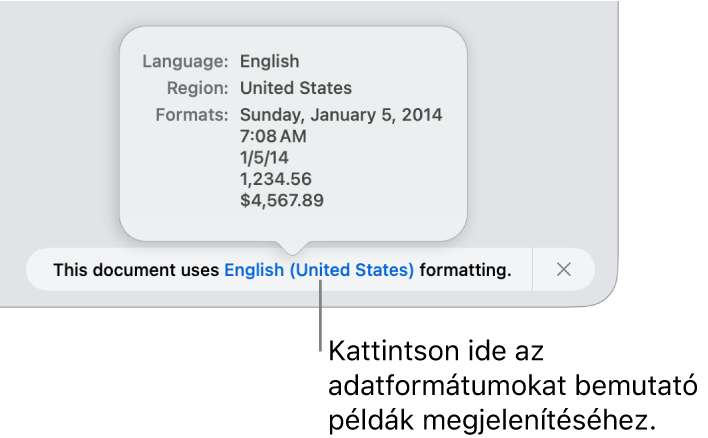Click the Region label in popover
708x438 pixels.
coord(195,88)
